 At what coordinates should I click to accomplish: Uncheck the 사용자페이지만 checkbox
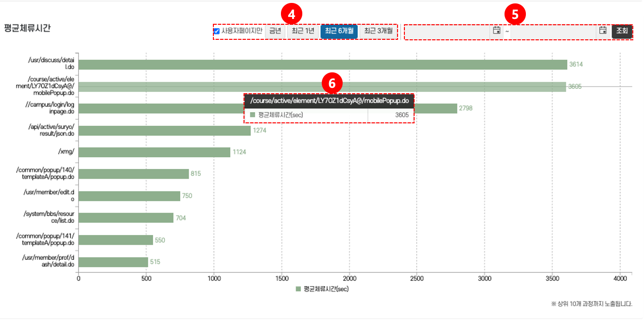[x=217, y=32]
